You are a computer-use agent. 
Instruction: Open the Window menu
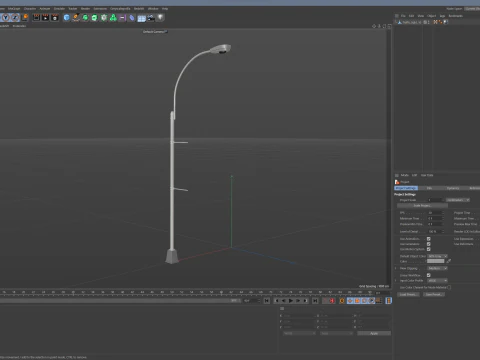point(153,8)
